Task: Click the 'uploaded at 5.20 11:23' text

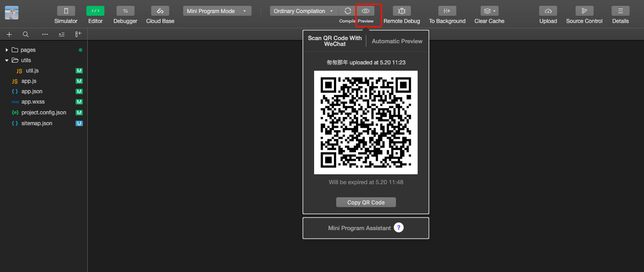Action: pyautogui.click(x=377, y=63)
